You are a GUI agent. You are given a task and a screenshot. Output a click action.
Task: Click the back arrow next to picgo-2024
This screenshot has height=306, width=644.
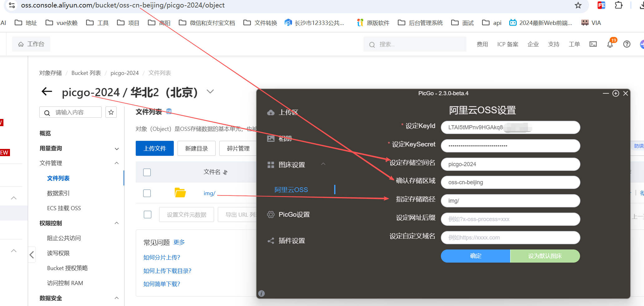[47, 92]
